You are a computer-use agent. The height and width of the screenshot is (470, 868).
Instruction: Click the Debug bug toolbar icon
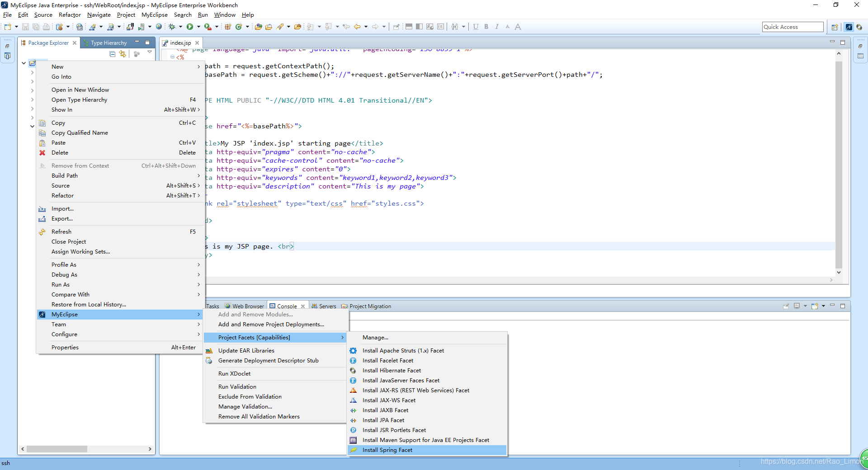coord(172,27)
